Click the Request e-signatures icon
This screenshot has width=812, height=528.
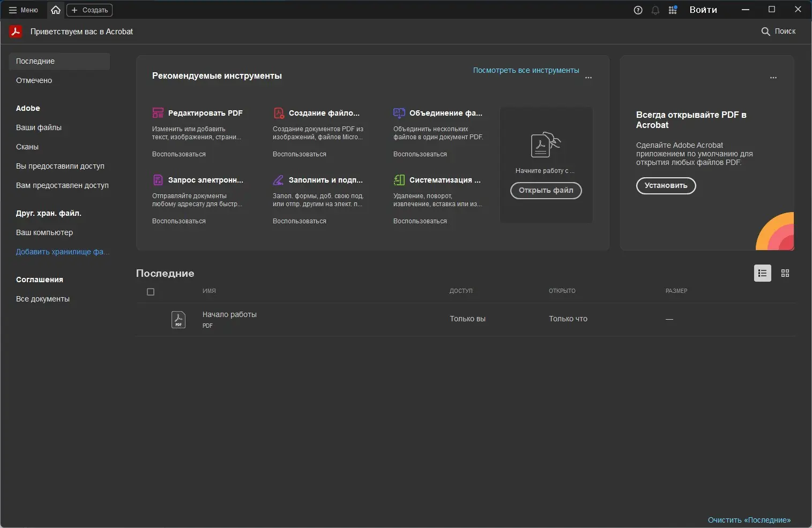(158, 180)
